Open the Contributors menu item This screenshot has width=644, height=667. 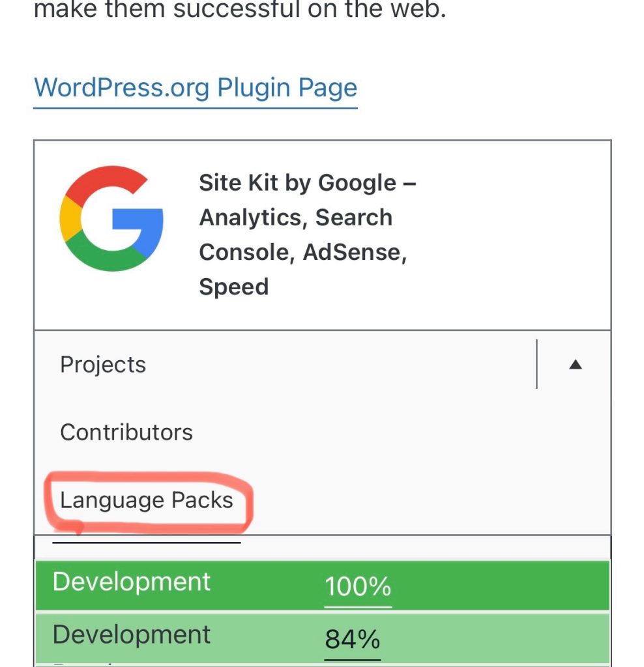[x=126, y=433]
